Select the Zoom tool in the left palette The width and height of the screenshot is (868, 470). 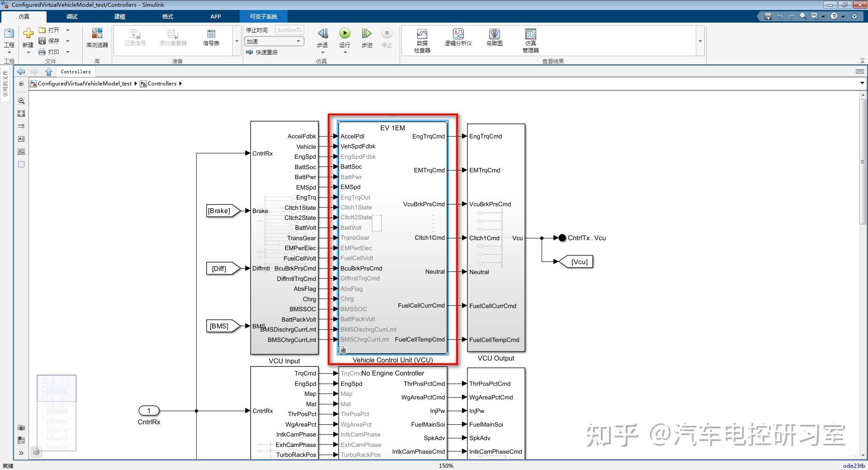click(x=21, y=101)
